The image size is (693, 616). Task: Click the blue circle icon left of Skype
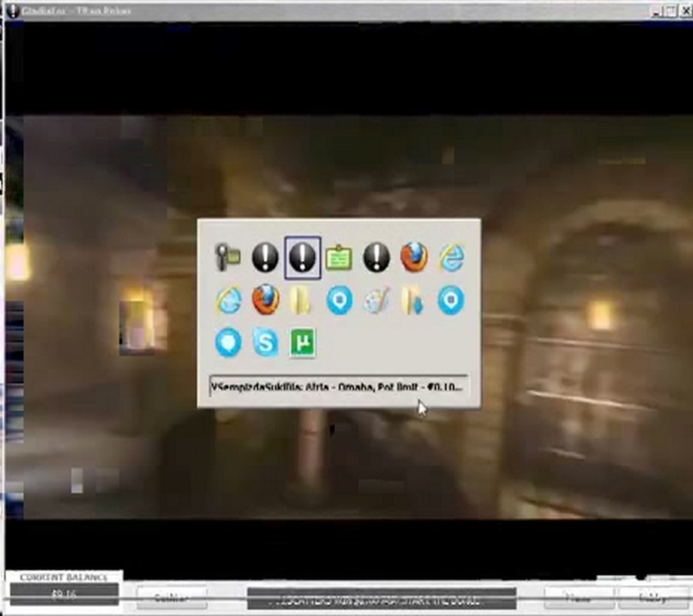click(x=228, y=343)
